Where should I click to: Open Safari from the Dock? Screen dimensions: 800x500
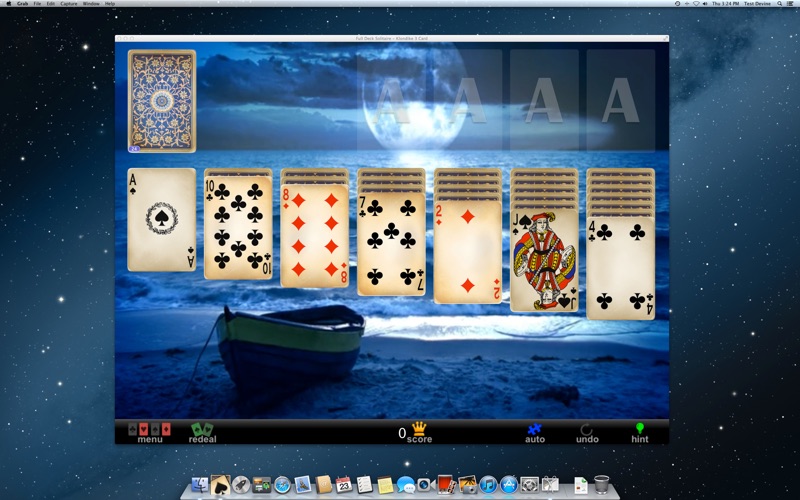[x=282, y=485]
